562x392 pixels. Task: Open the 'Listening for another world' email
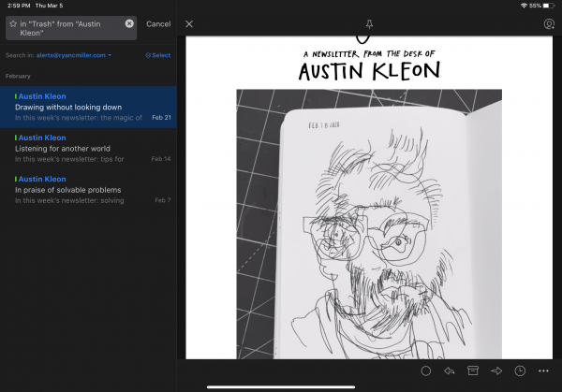88,148
